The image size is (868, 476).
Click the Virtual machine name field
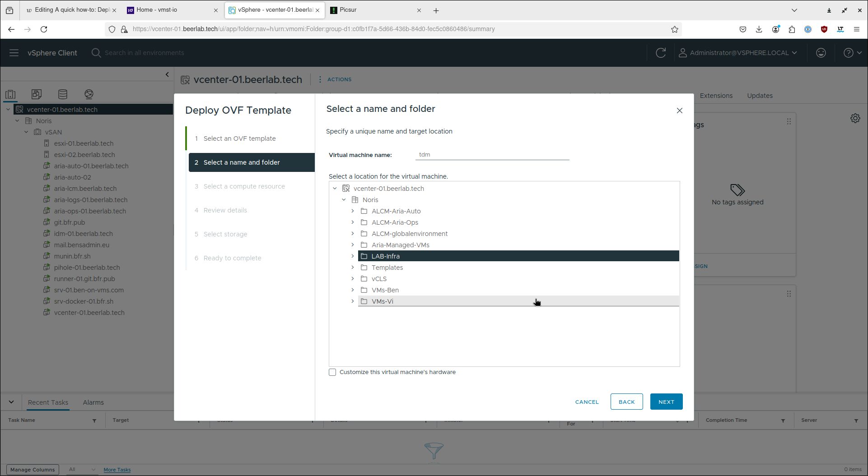(492, 155)
